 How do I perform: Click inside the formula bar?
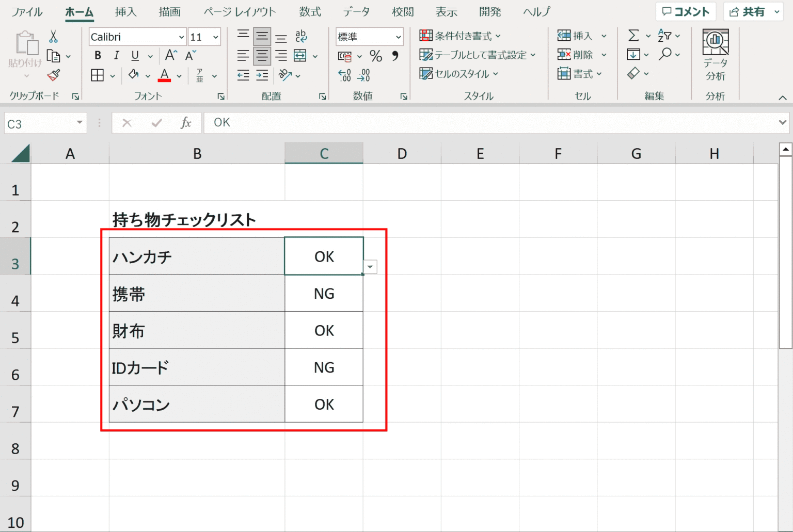click(x=361, y=122)
